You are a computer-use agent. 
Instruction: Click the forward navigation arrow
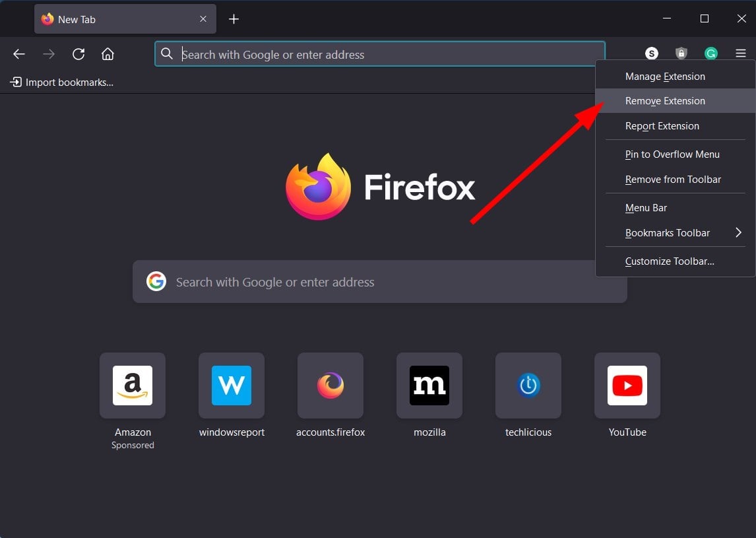click(x=49, y=54)
